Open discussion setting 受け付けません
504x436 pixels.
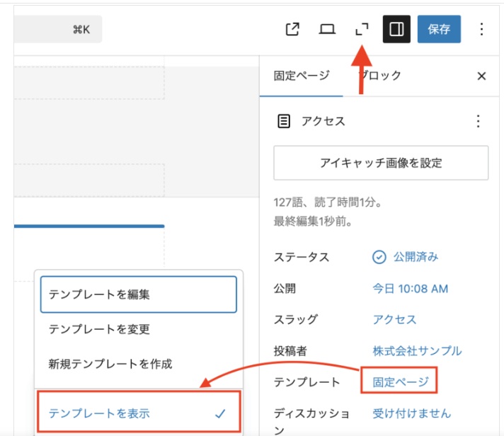pyautogui.click(x=412, y=413)
